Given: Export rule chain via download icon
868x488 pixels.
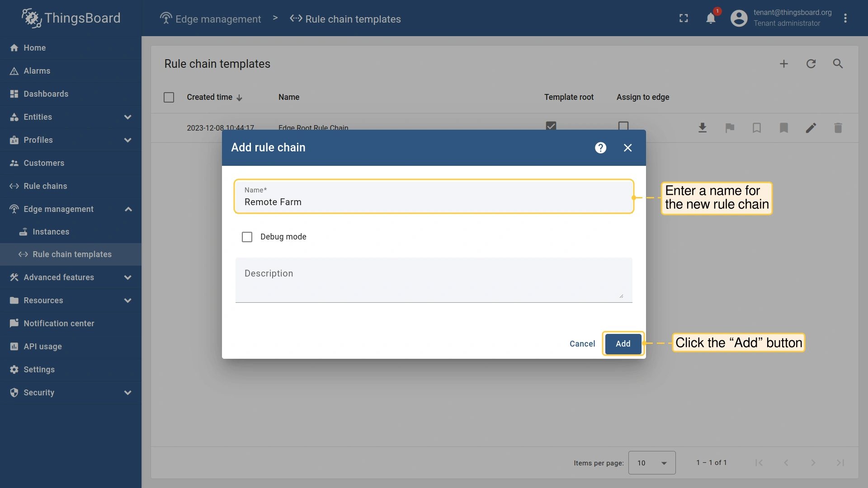Looking at the screenshot, I should tap(703, 128).
